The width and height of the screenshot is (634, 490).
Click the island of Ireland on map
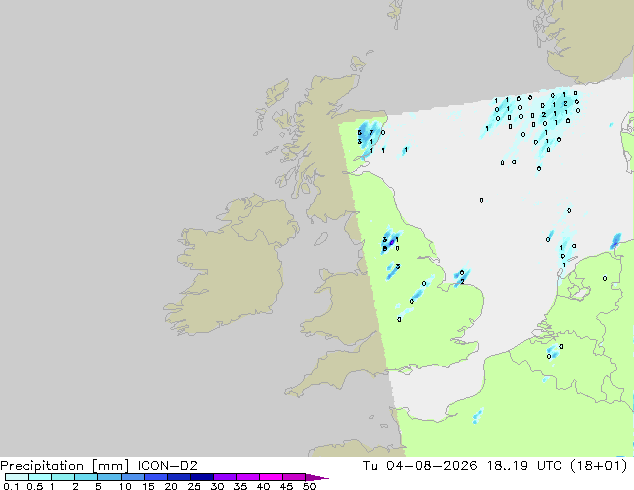232,265
